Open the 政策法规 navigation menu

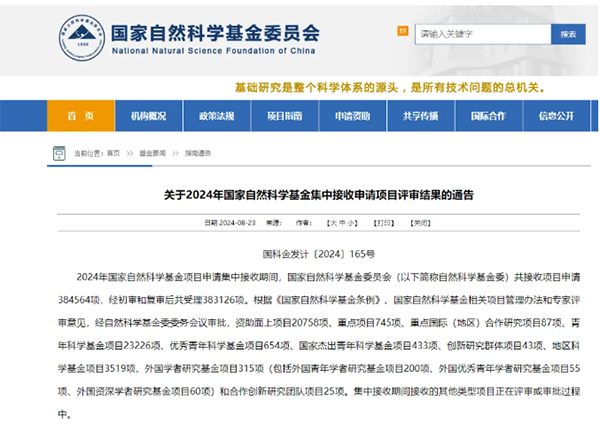(217, 116)
